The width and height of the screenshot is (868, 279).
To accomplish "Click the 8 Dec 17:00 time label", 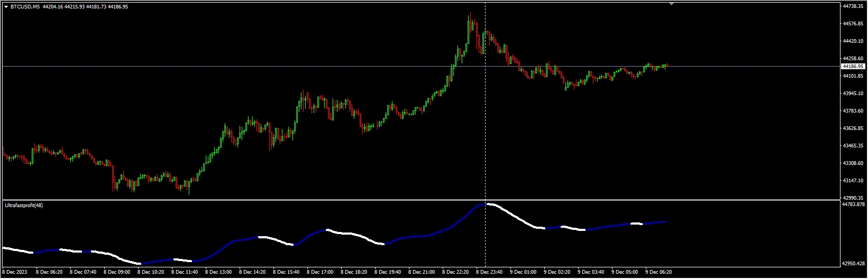I will tap(321, 272).
